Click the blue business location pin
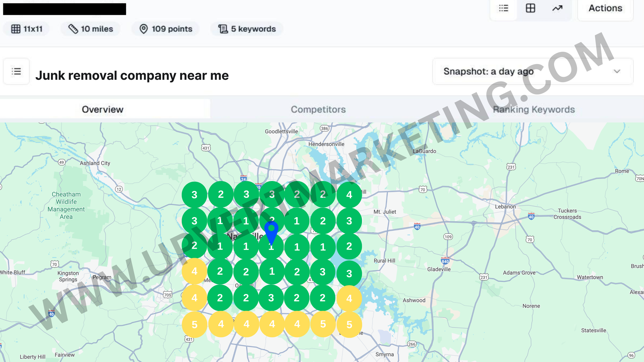The height and width of the screenshot is (362, 644). coord(271,233)
